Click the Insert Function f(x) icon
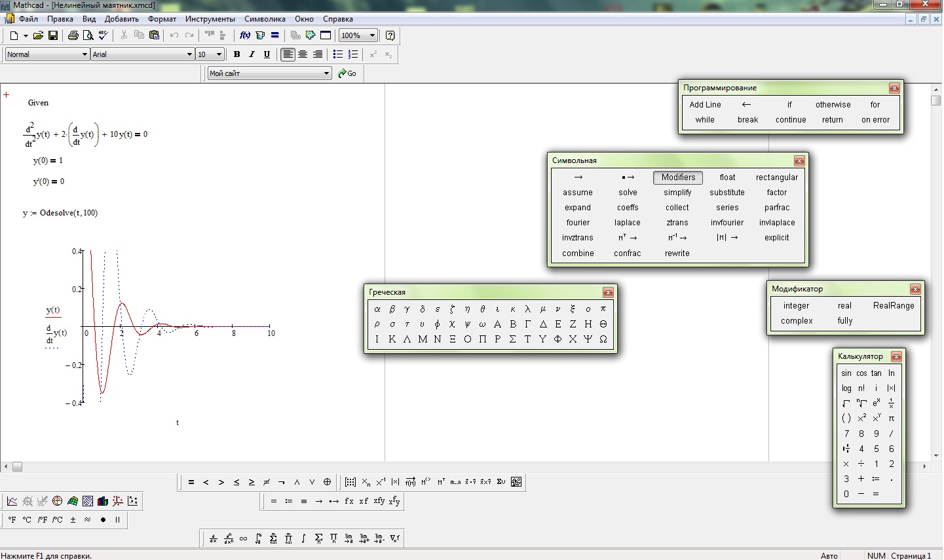 tap(245, 35)
